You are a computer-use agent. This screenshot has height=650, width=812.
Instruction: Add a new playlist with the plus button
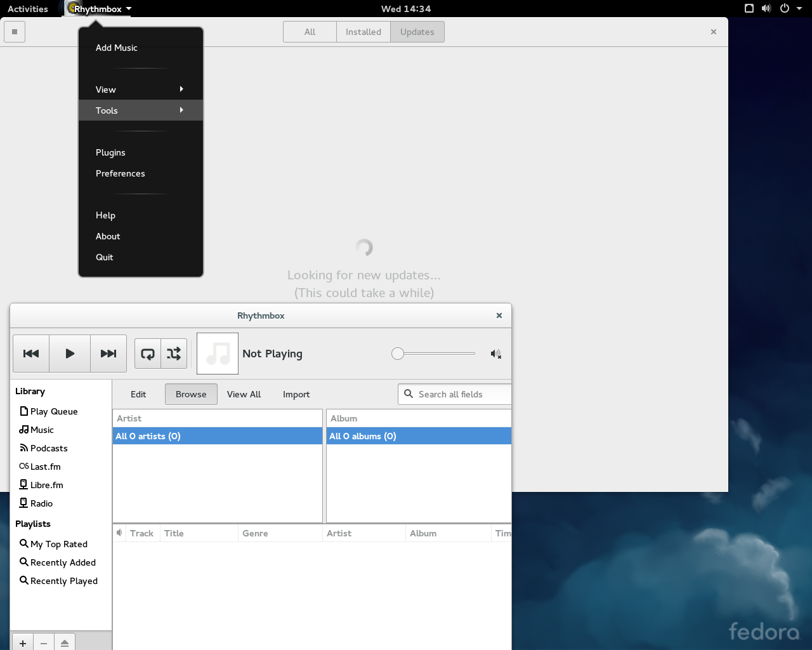[x=23, y=642]
